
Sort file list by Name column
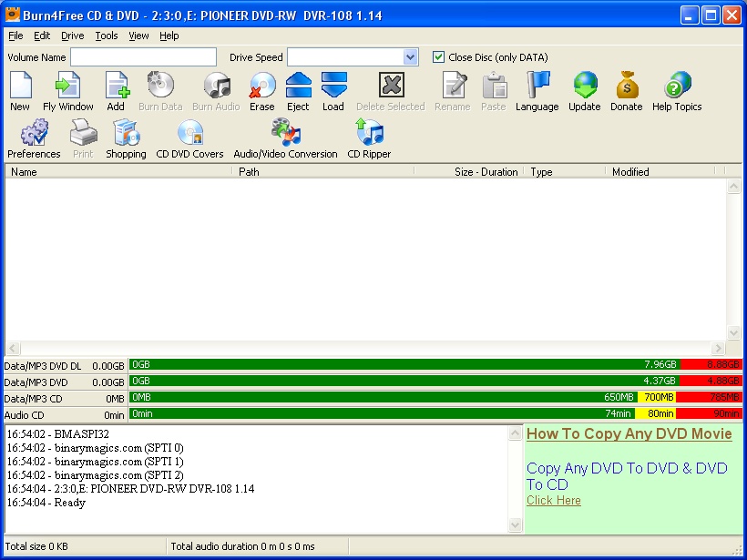point(118,171)
